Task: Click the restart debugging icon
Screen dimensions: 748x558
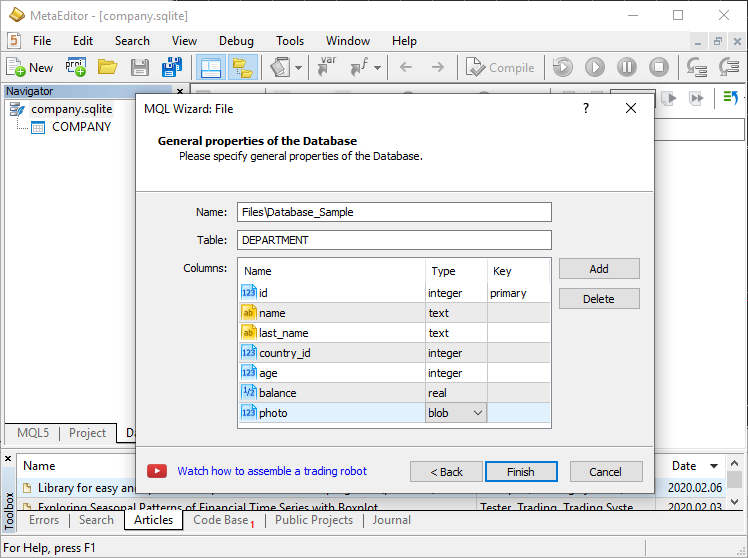Action: (563, 67)
